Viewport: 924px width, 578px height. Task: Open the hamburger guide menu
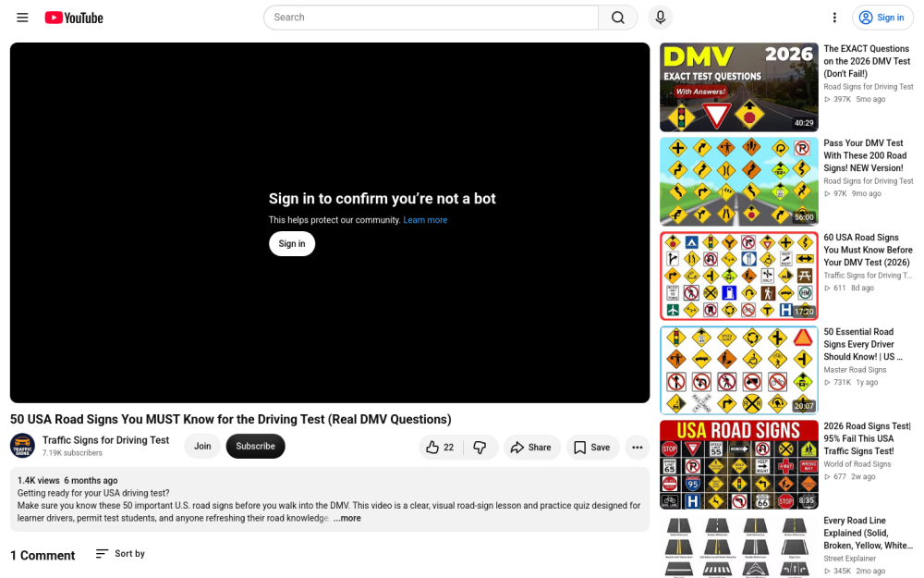(22, 18)
